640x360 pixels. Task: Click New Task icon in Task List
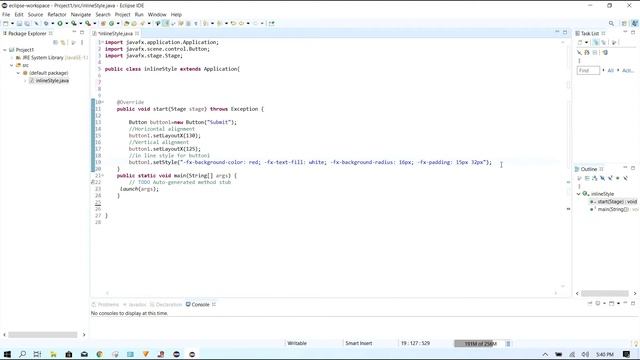click(x=580, y=42)
